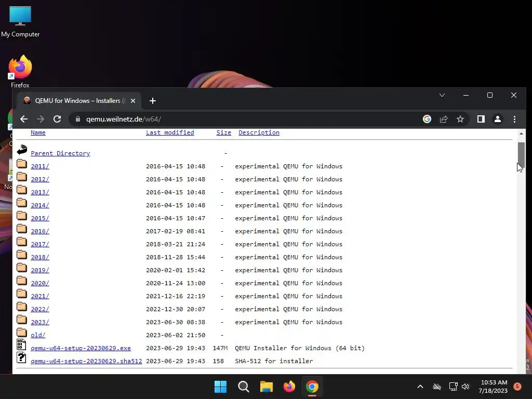Open the 2021/ folder link
The height and width of the screenshot is (399, 532).
pos(40,296)
